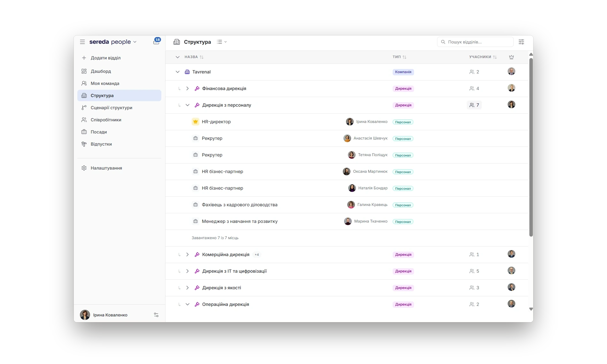Viewport: 607px width, 364px height.
Task: Click the hamburger menu icon
Action: pos(82,42)
